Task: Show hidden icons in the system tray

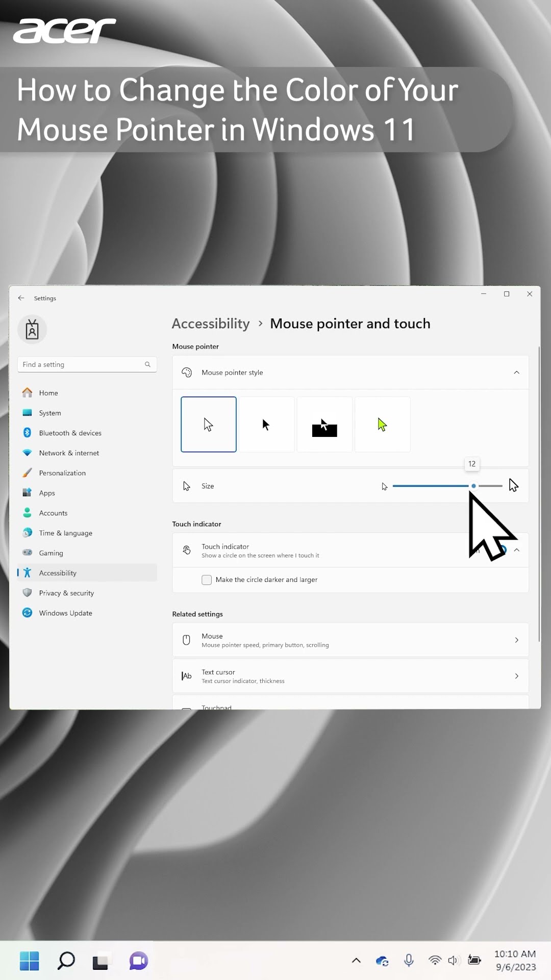Action: point(357,961)
